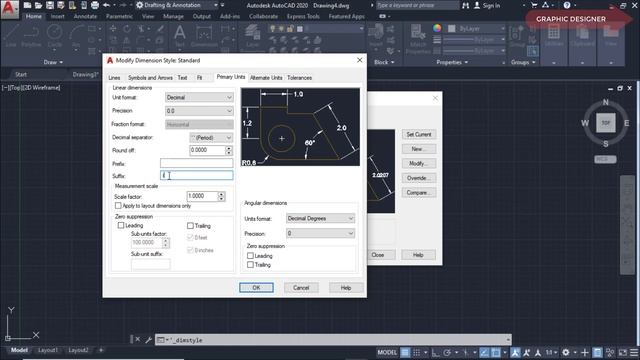Image resolution: width=640 pixels, height=360 pixels.
Task: Expand the Draw panel dropdown
Action: tap(53, 62)
